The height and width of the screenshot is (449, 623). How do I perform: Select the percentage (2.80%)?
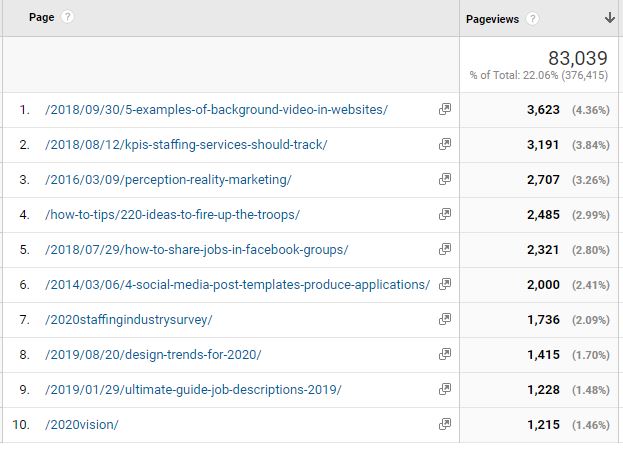tap(591, 250)
